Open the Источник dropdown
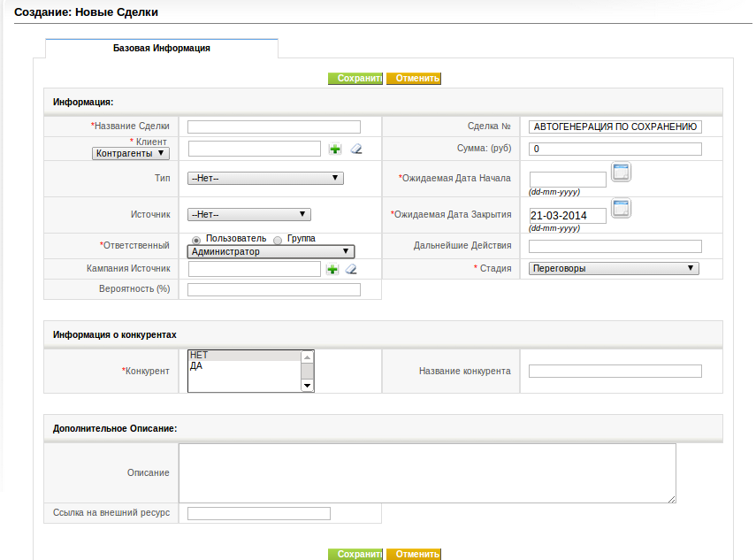 pyautogui.click(x=249, y=215)
